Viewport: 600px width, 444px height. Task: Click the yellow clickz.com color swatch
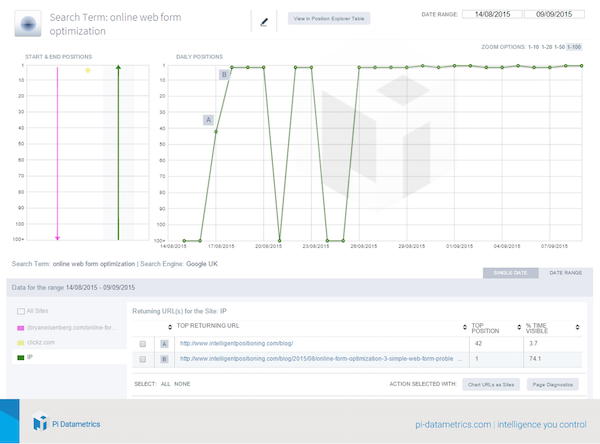coord(21,343)
